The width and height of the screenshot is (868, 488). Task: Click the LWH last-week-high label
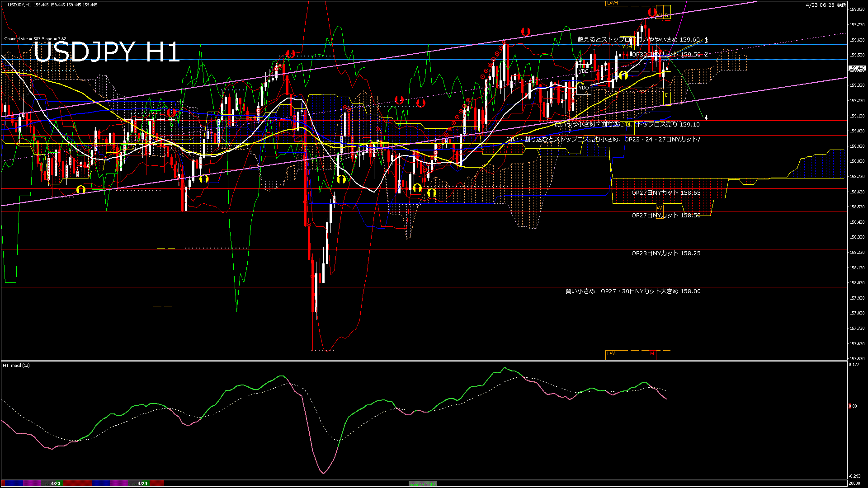click(x=612, y=3)
